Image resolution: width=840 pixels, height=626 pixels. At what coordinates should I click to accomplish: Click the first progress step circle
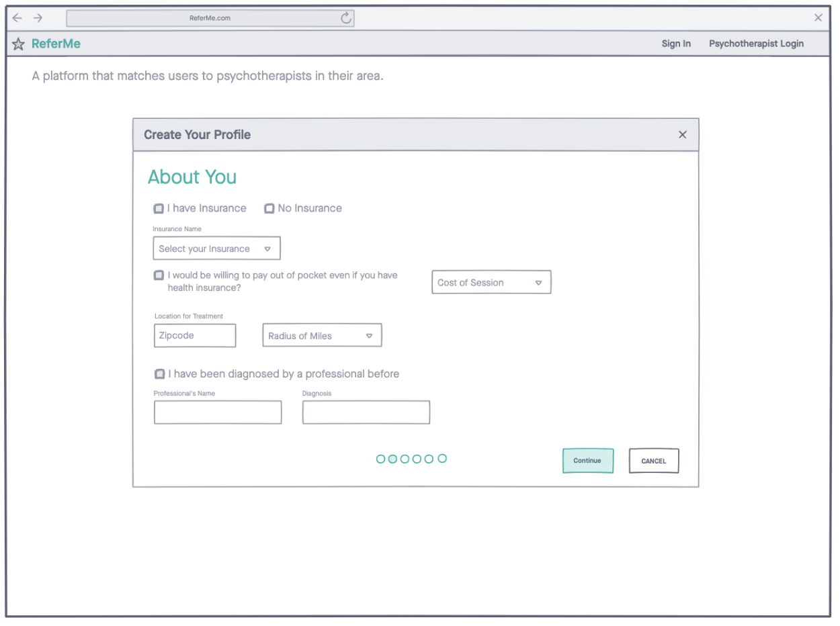click(380, 459)
